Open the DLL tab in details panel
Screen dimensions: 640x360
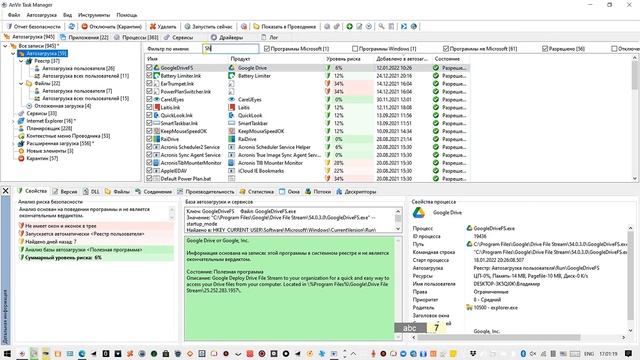(91, 191)
